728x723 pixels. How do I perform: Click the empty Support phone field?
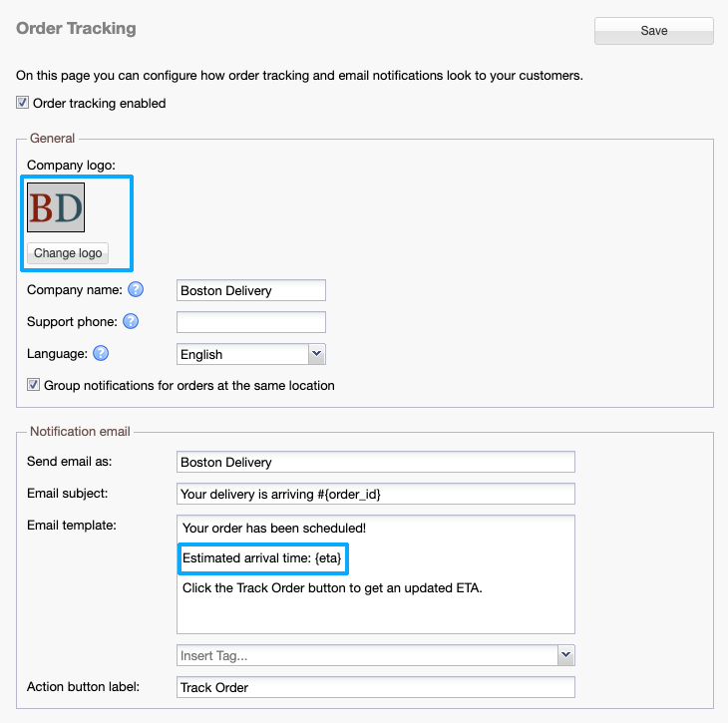coord(250,322)
